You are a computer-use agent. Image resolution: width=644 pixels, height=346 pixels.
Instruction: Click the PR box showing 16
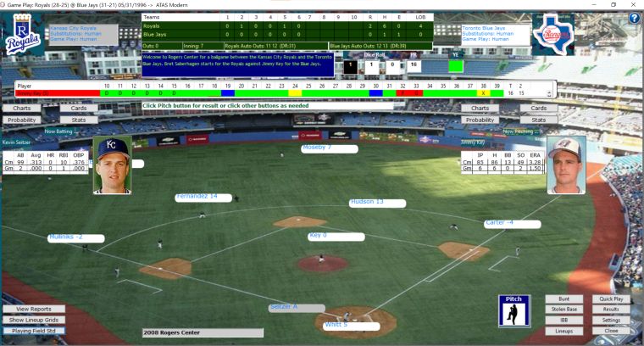414,66
